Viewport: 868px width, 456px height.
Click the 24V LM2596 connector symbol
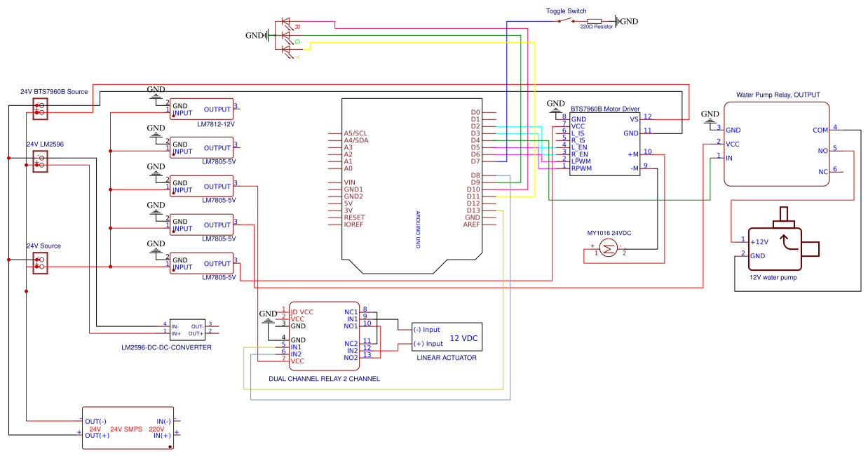pyautogui.click(x=40, y=161)
